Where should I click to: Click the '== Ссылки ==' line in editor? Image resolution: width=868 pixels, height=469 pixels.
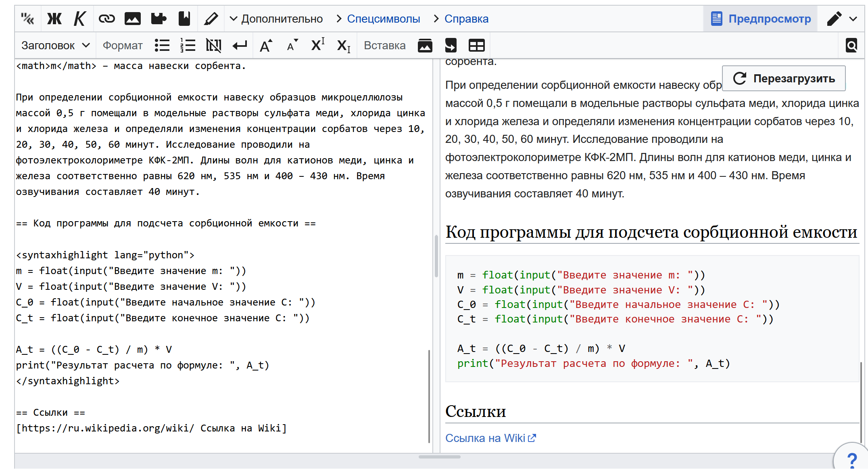(51, 412)
